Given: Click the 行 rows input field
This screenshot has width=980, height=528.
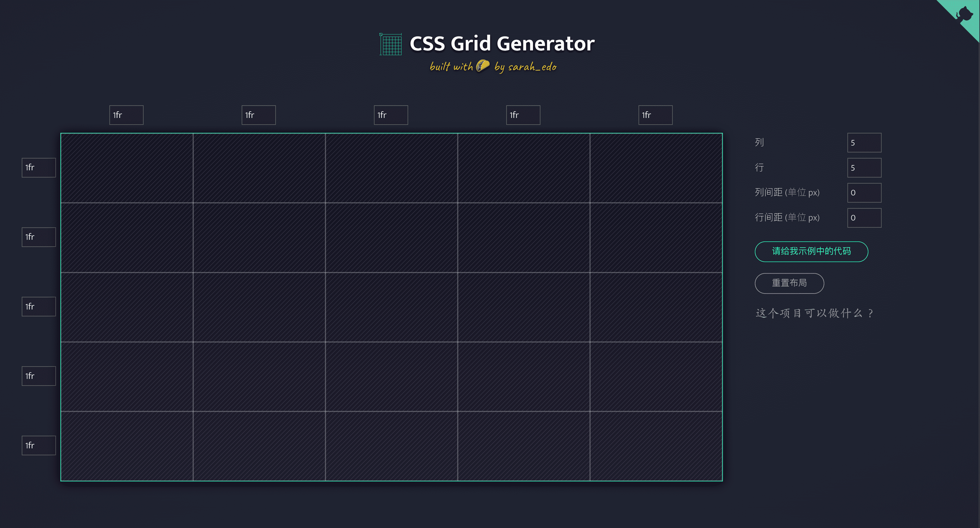Looking at the screenshot, I should 864,167.
